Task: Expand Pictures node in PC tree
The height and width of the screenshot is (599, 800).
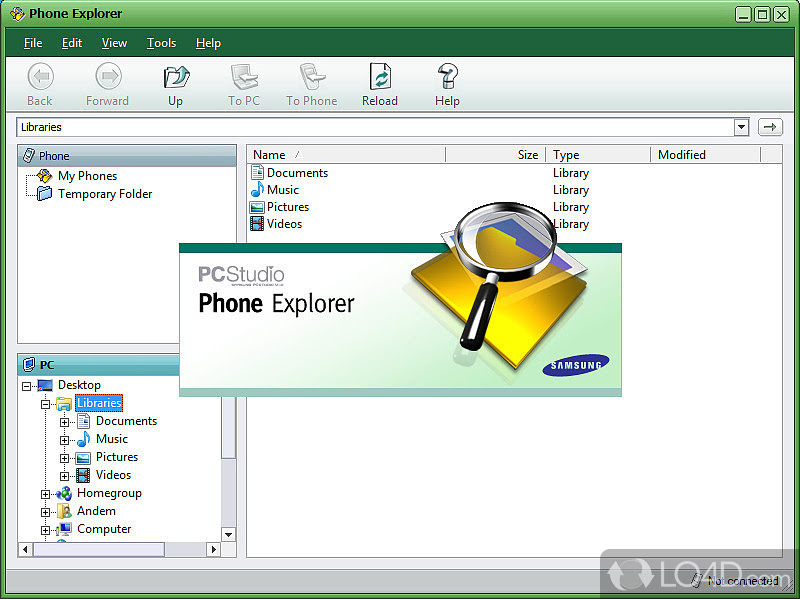Action: click(x=64, y=458)
